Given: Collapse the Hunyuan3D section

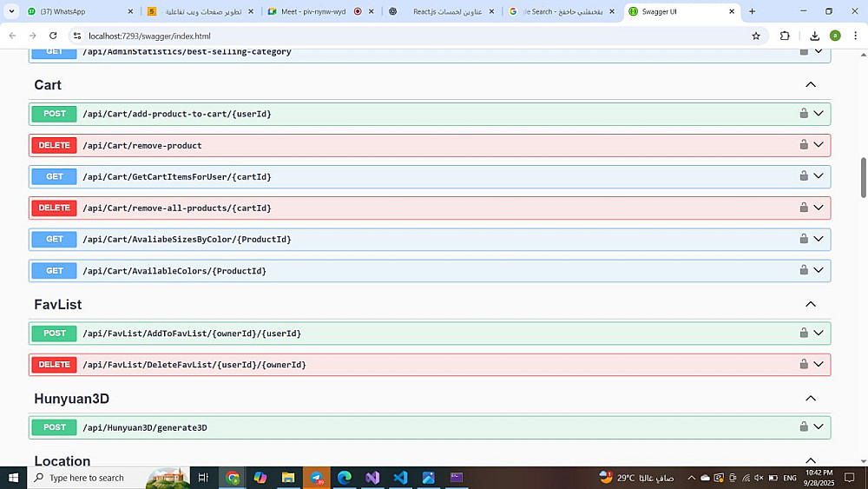Looking at the screenshot, I should pos(811,398).
